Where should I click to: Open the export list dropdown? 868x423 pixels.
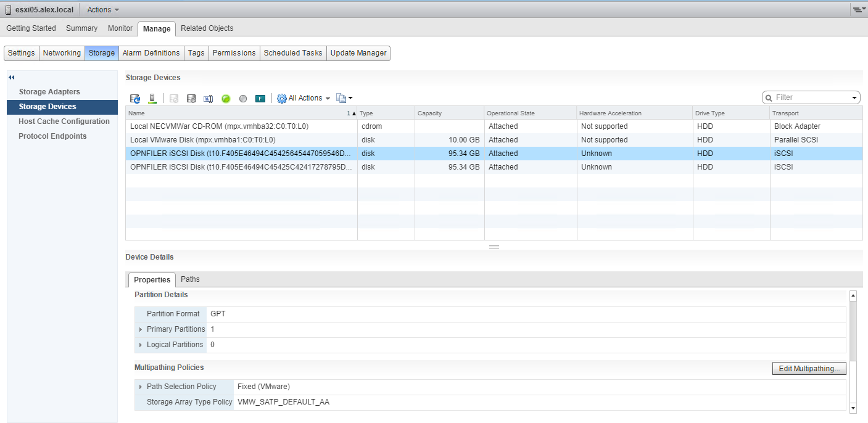tap(344, 98)
